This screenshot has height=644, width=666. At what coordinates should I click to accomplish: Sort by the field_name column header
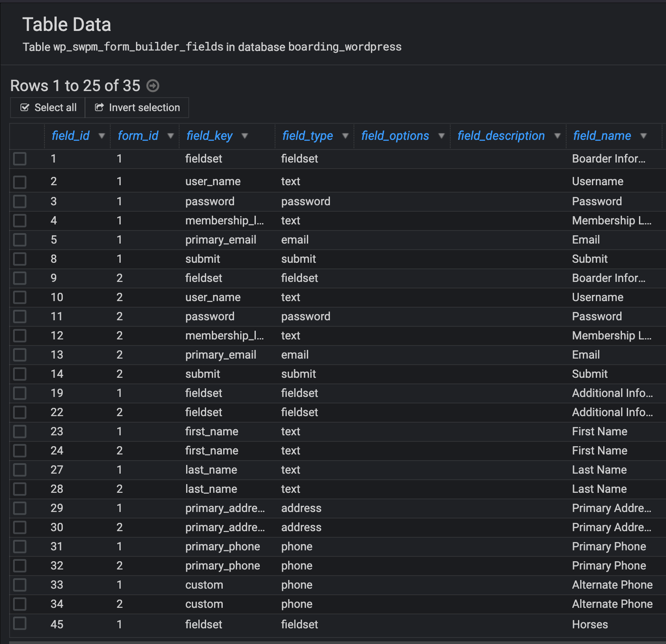pos(601,136)
